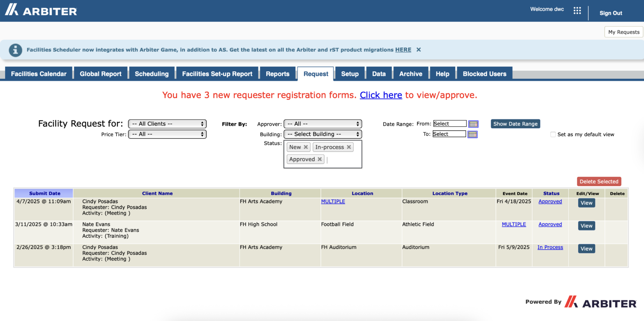This screenshot has width=644, height=321.
Task: Open My Requests button
Action: pyautogui.click(x=624, y=32)
